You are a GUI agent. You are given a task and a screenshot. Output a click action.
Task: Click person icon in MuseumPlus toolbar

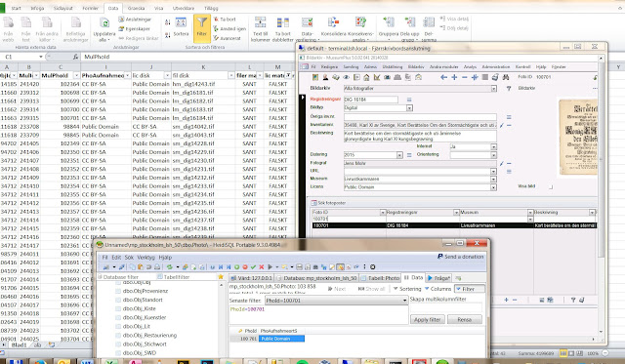(x=325, y=77)
